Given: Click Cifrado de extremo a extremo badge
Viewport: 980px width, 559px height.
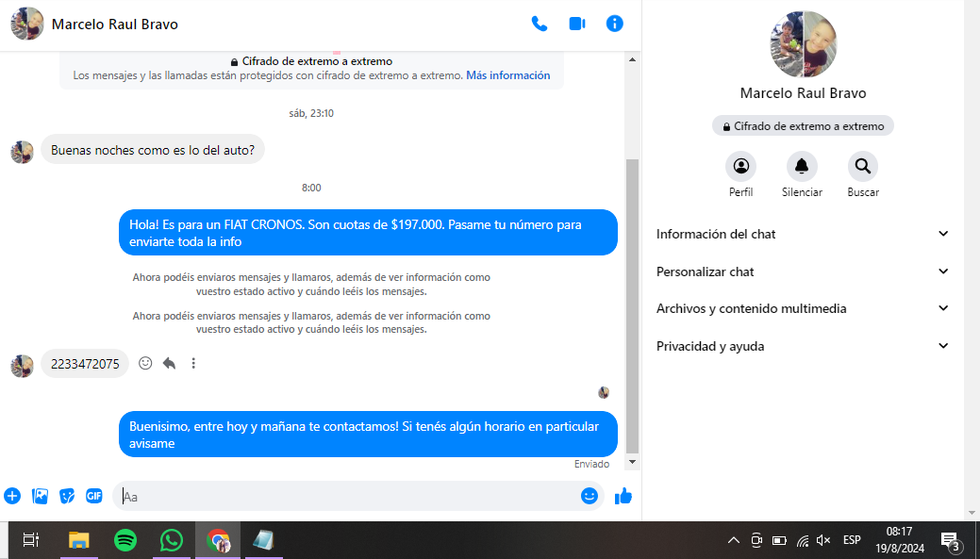Looking at the screenshot, I should pyautogui.click(x=803, y=125).
